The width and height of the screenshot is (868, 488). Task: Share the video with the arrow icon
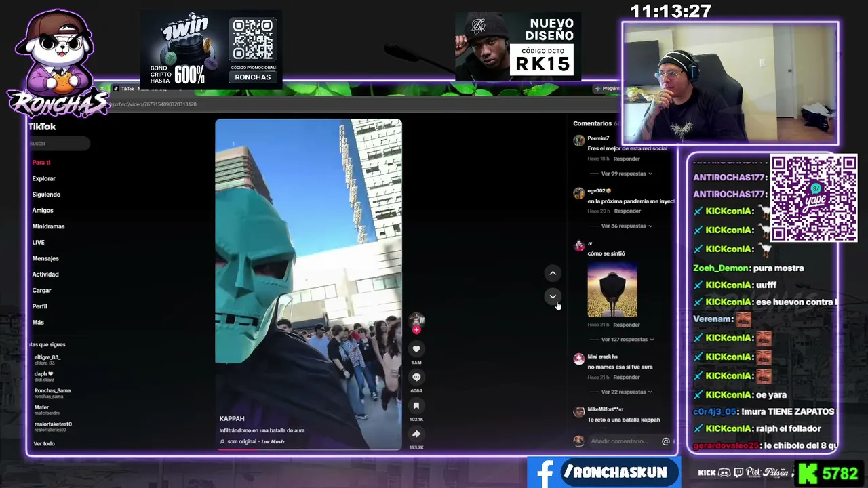tap(416, 434)
